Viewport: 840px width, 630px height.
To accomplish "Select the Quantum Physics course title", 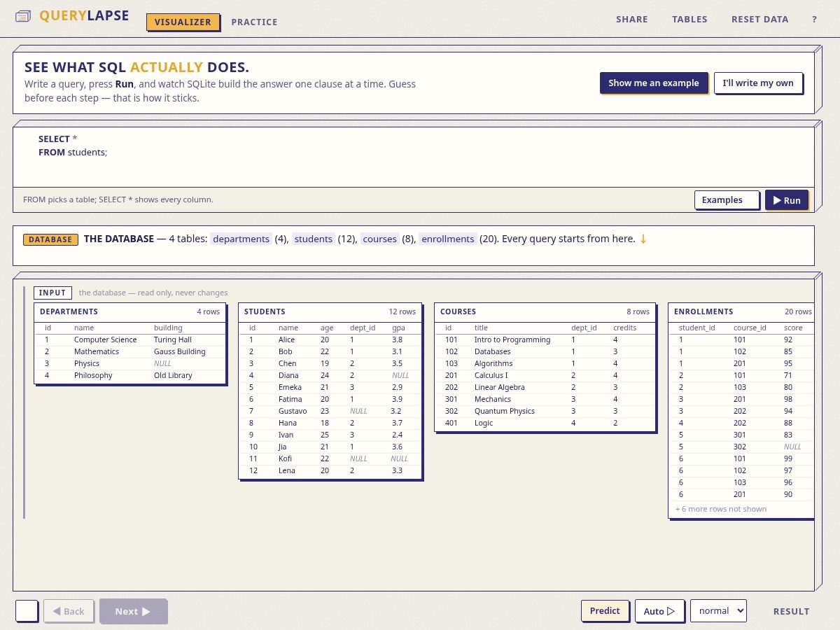I will (505, 411).
